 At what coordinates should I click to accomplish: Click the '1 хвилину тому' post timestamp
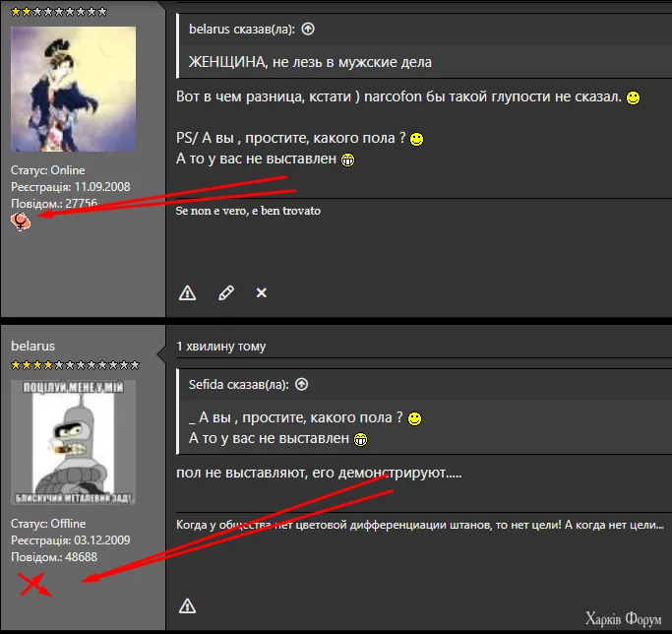(221, 347)
